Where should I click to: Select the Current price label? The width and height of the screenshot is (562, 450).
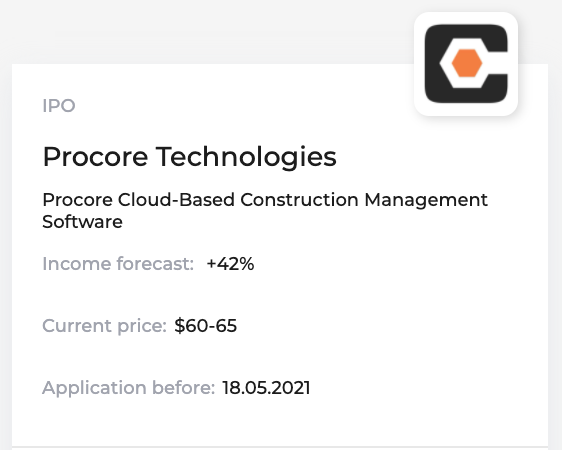point(104,326)
